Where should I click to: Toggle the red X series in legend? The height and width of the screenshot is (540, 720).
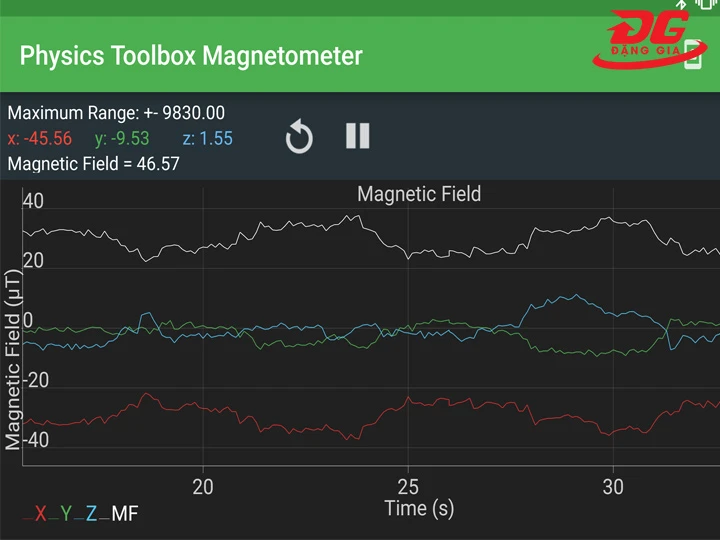tap(40, 514)
